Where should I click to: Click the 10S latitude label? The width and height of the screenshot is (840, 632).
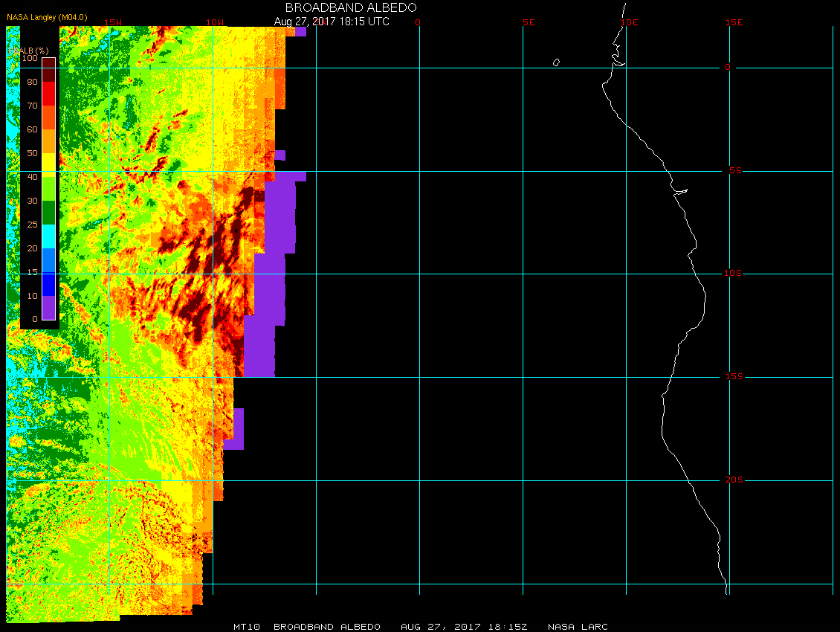tap(733, 274)
